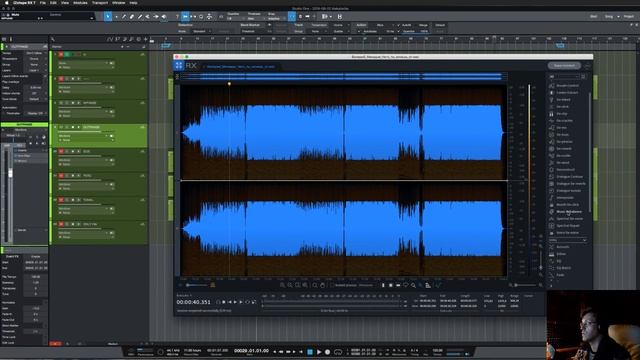The width and height of the screenshot is (640, 360).
Task: Open the De-crackle module
Action: tap(564, 121)
